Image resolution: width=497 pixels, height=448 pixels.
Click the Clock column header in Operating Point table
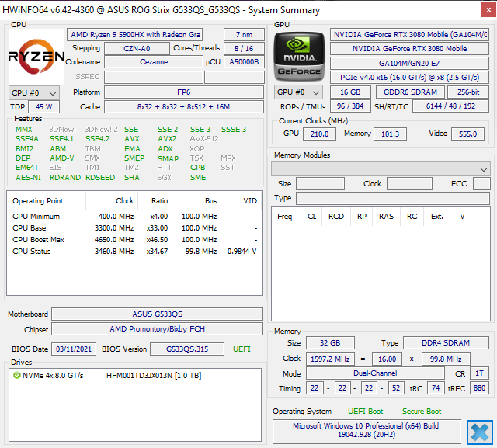click(x=112, y=201)
